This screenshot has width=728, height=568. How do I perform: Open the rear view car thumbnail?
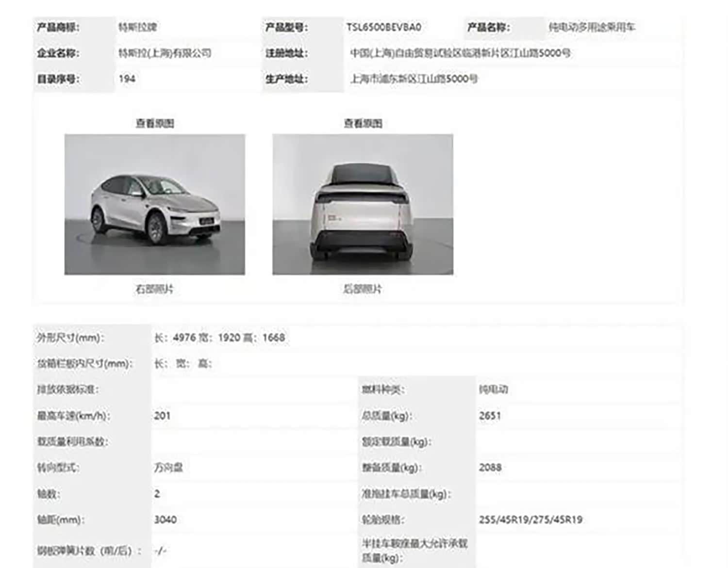363,204
